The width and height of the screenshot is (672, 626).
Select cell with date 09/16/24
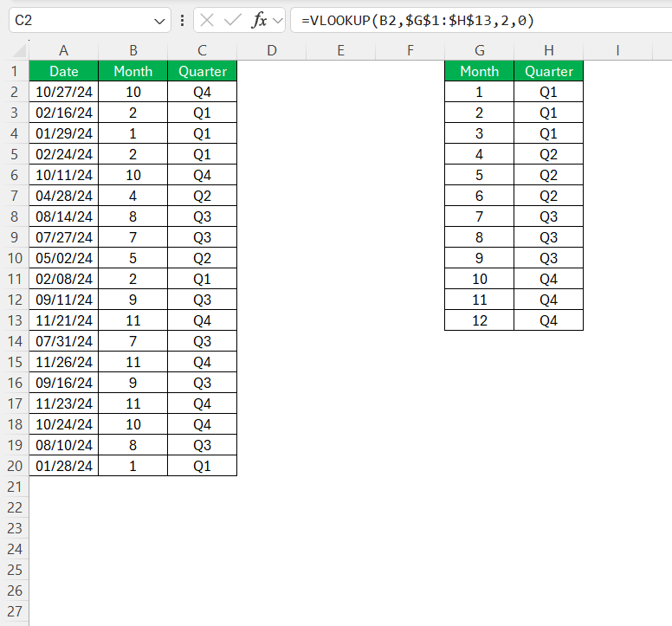click(64, 383)
